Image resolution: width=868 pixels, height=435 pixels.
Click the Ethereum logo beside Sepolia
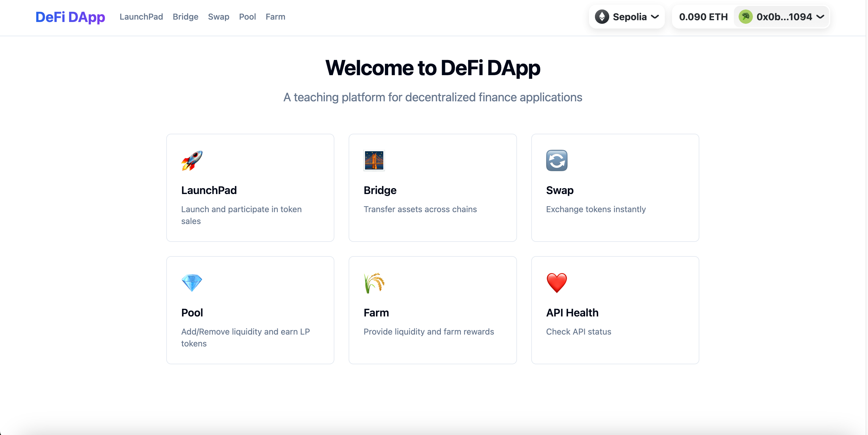pyautogui.click(x=602, y=17)
